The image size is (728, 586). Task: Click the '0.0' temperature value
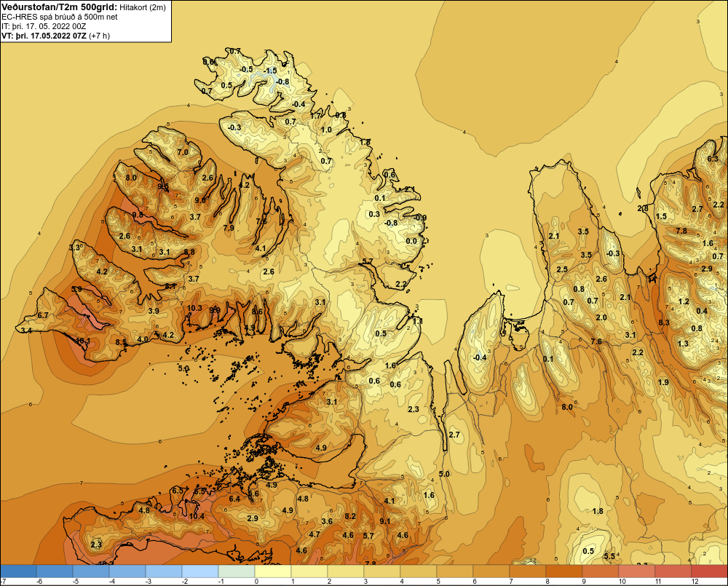tap(411, 241)
